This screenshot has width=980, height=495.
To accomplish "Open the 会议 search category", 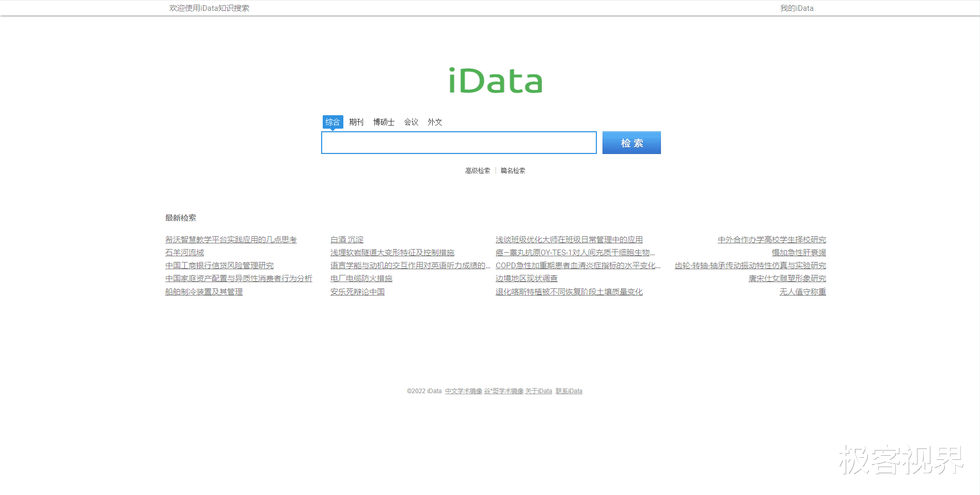I will [x=411, y=122].
